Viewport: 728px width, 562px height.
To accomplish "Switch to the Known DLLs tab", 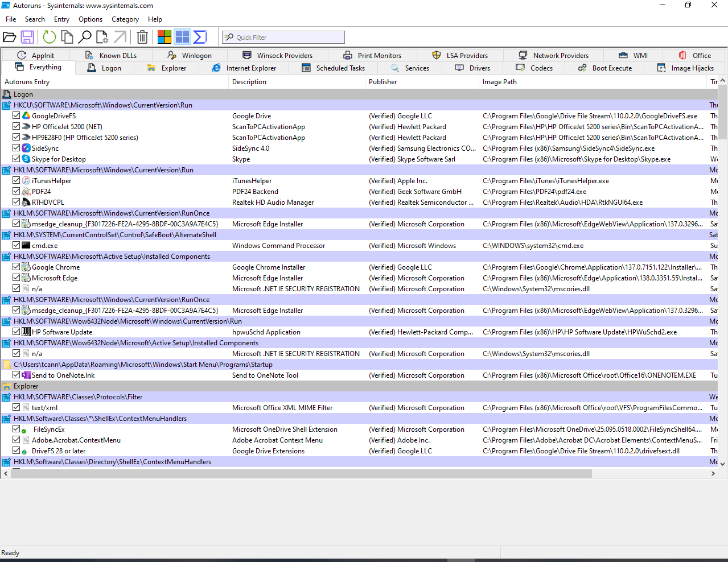I will (x=111, y=55).
